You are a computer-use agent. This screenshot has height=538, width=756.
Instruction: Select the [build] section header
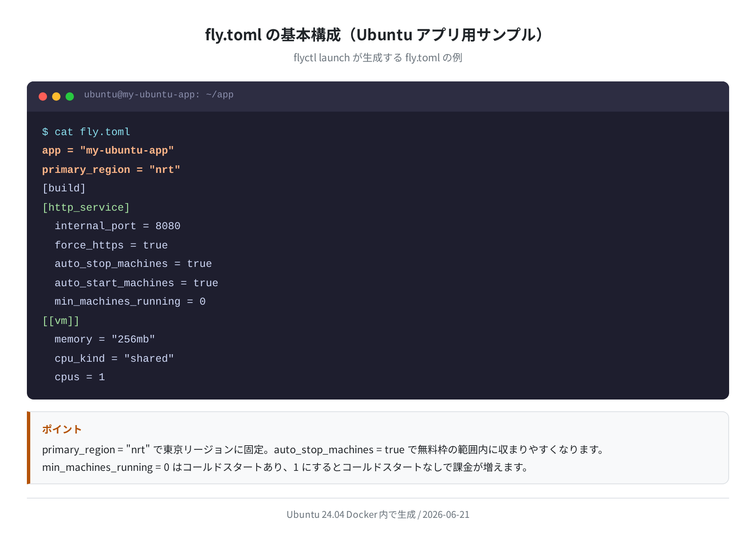pyautogui.click(x=64, y=188)
